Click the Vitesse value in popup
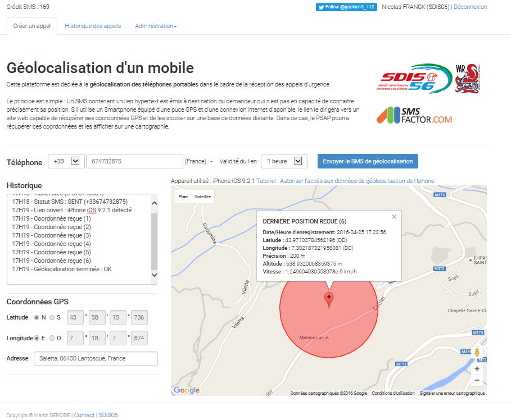 [321, 272]
